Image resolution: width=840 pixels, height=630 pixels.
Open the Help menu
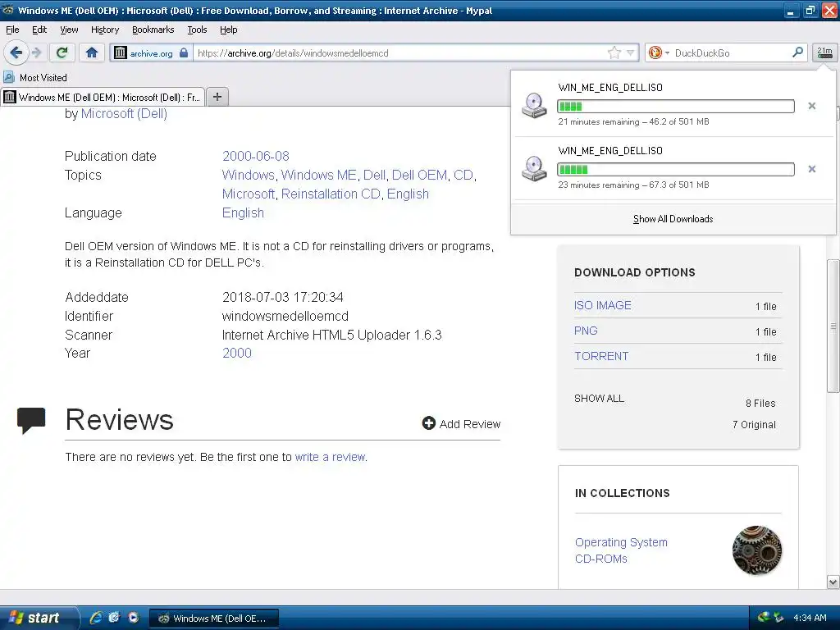point(228,30)
